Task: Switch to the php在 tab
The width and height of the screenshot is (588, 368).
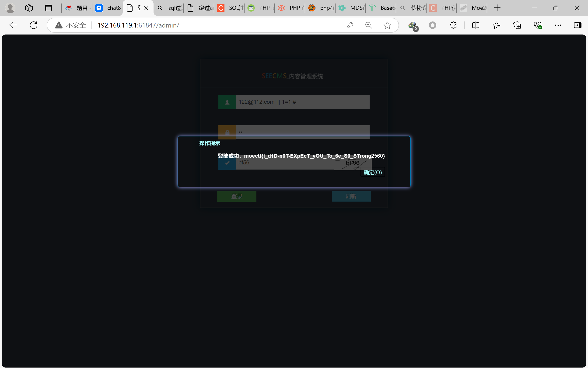Action: coord(320,8)
